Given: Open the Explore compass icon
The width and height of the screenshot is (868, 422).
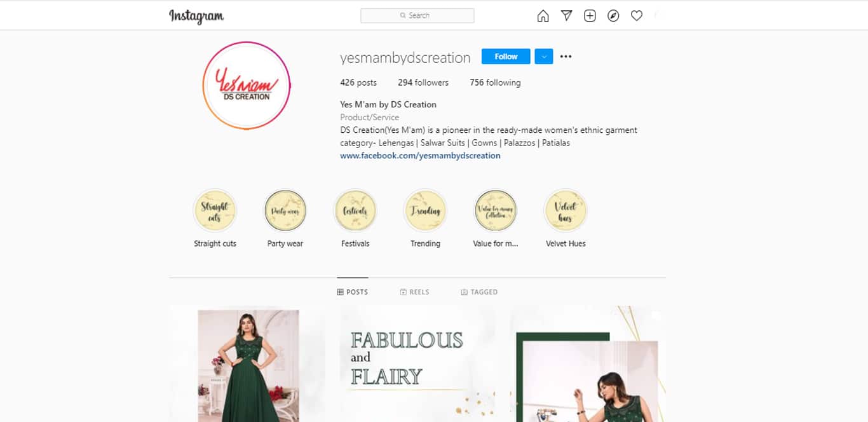Looking at the screenshot, I should click(613, 16).
